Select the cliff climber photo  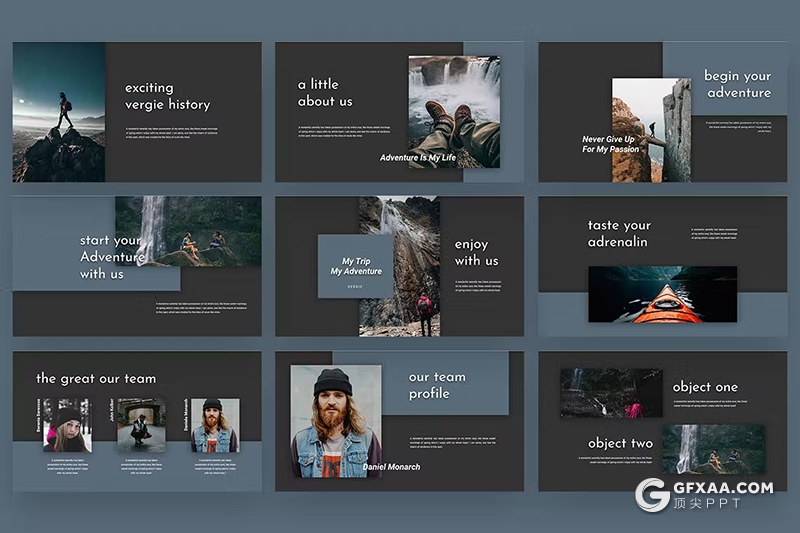point(651,130)
